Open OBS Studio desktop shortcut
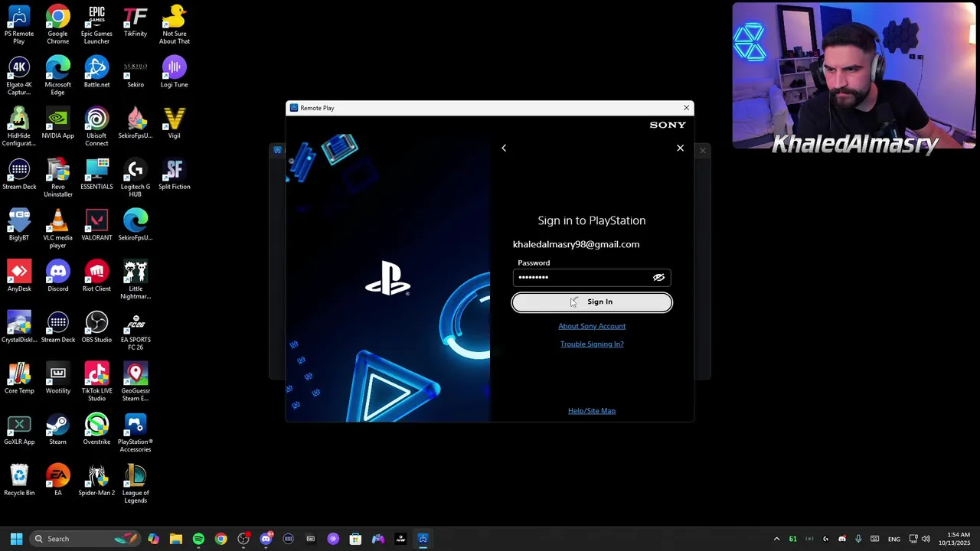Viewport: 980px width, 551px height. pos(96,328)
